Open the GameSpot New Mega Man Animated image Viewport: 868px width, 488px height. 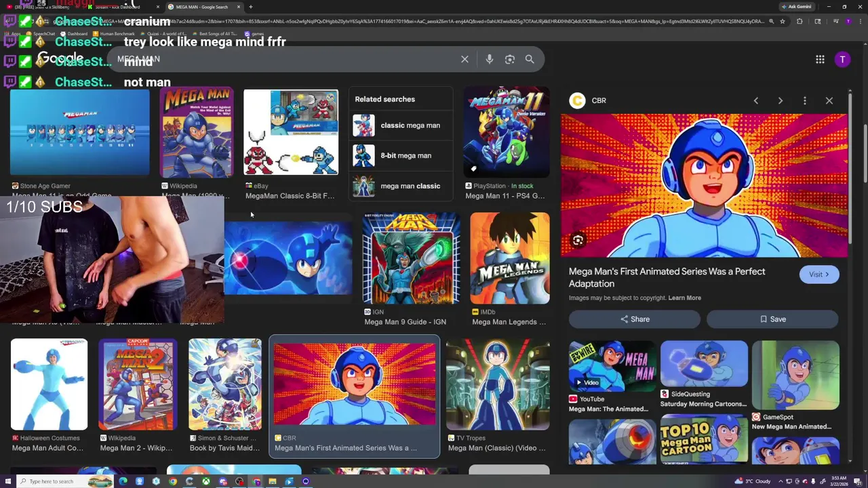pos(795,375)
